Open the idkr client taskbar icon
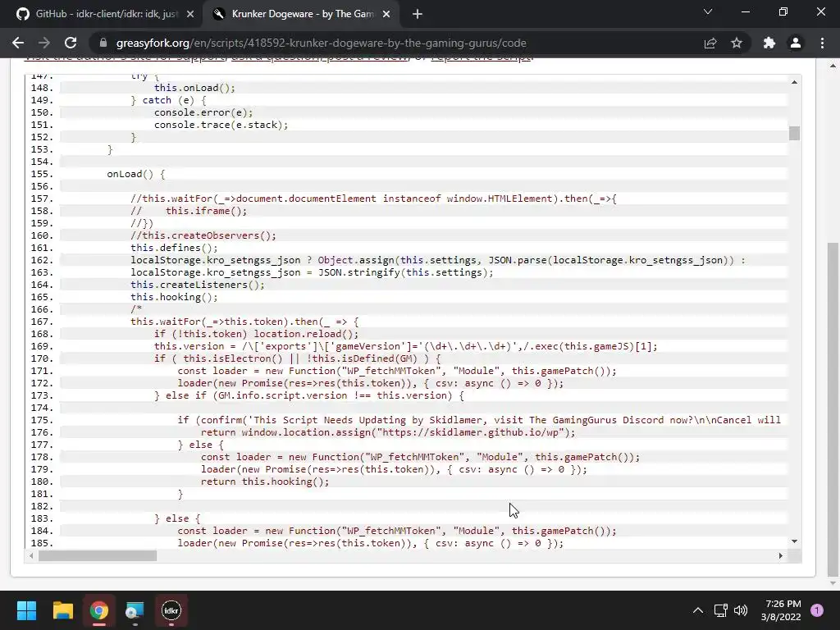This screenshot has height=630, width=840. (x=171, y=610)
